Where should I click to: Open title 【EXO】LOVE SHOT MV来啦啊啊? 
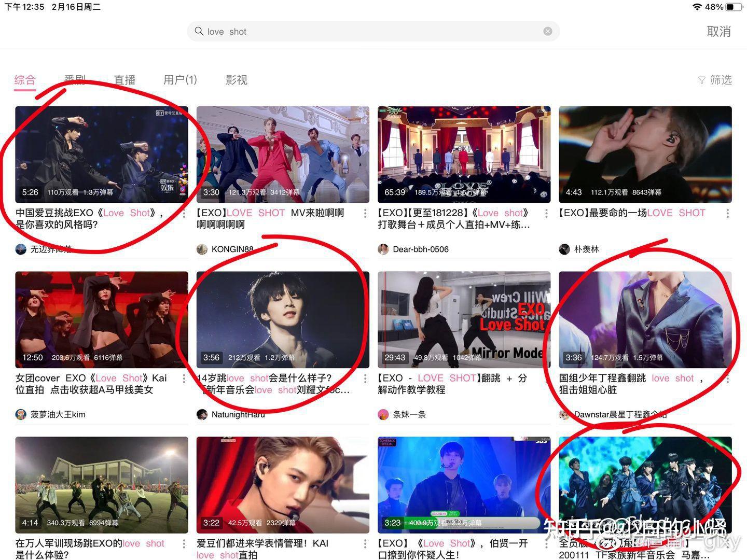tap(270, 219)
